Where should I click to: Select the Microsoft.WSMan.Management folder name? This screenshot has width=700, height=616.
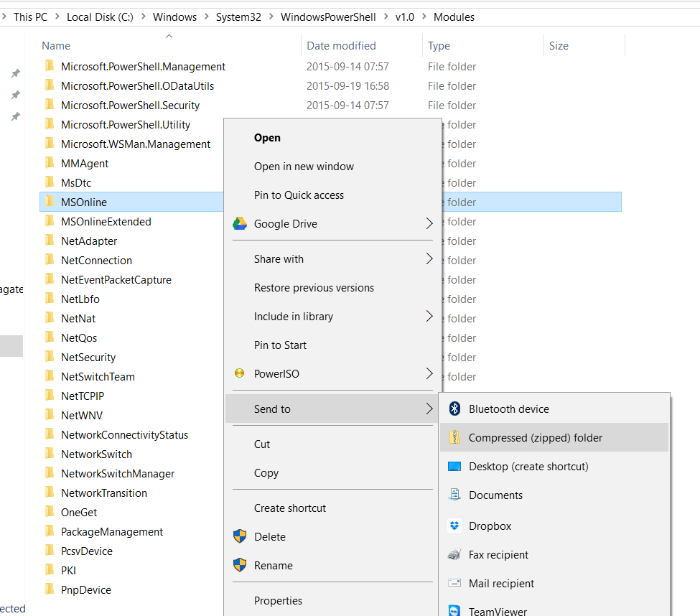click(x=136, y=144)
